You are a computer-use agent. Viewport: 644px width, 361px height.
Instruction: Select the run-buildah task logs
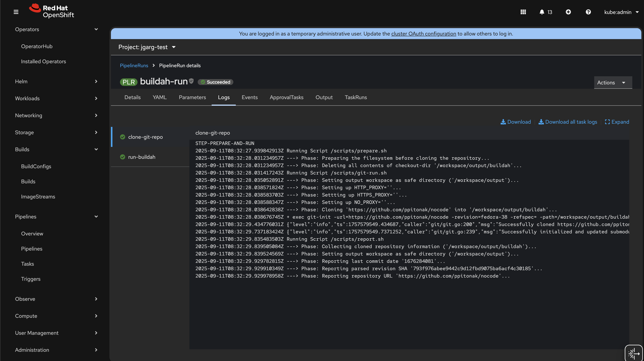click(141, 157)
